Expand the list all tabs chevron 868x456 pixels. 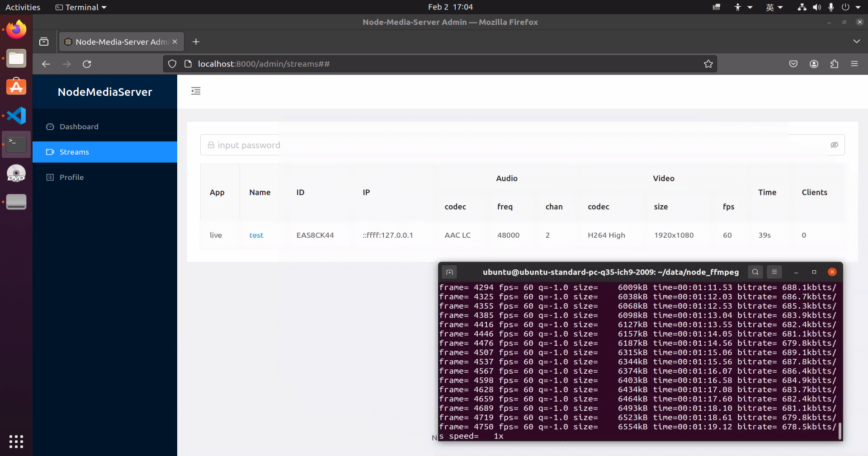point(856,41)
